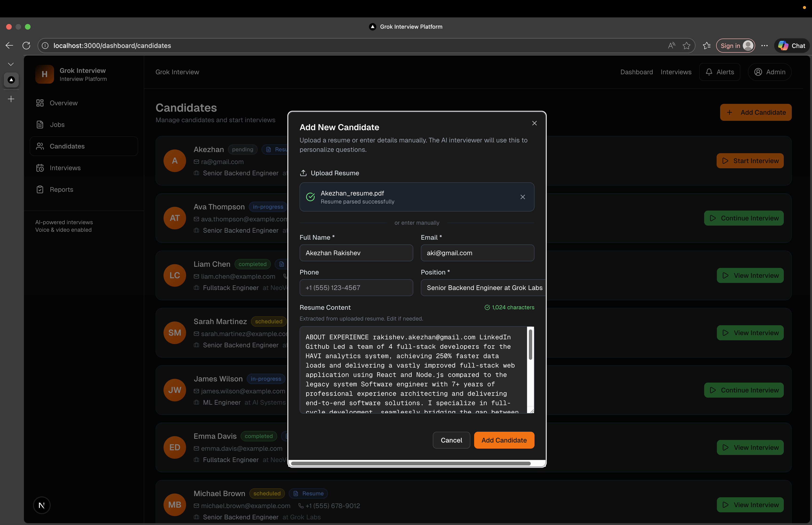Open the Copilot Chat button
The height and width of the screenshot is (525, 812).
tap(791, 46)
